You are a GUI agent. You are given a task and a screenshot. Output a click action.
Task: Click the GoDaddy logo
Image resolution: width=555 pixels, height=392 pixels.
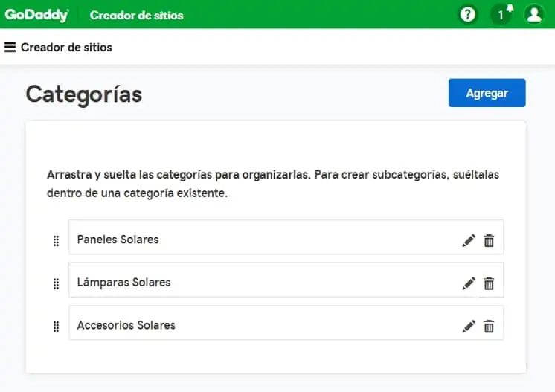36,15
